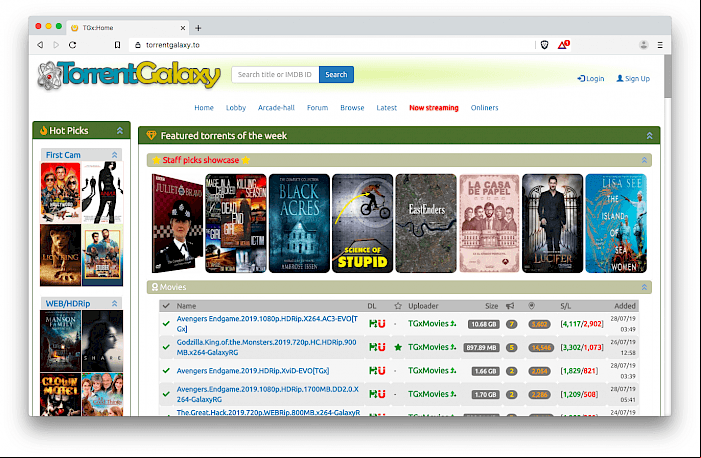
Task: Open the Onliners page
Action: tap(485, 108)
